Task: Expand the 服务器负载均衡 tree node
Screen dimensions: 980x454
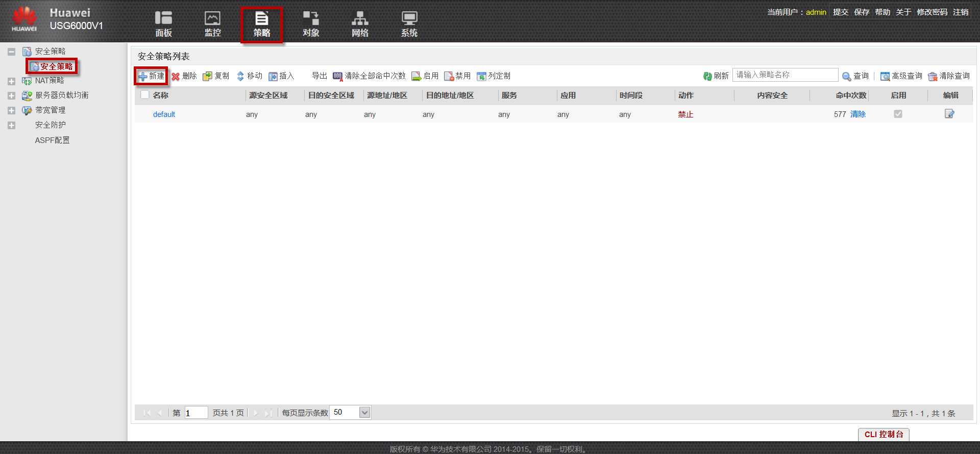Action: pyautogui.click(x=11, y=95)
